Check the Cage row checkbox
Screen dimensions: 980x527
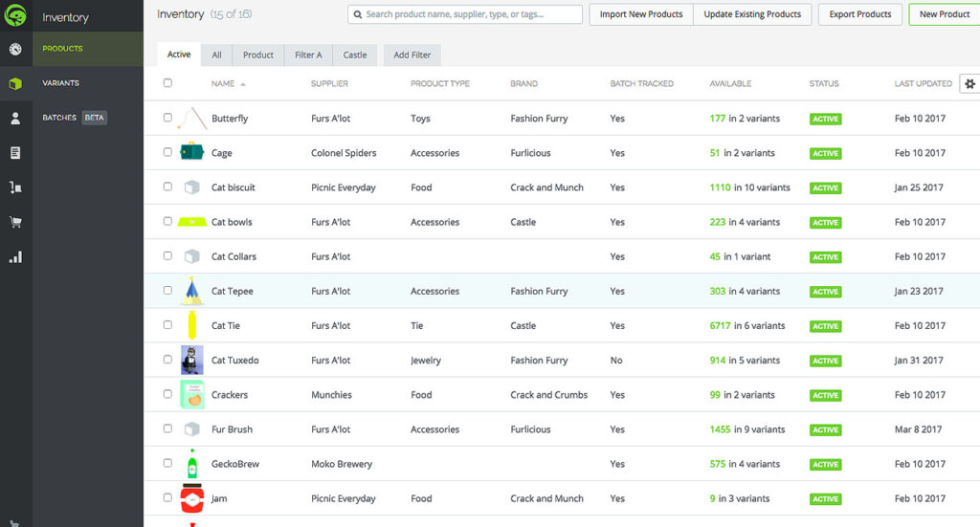point(167,152)
